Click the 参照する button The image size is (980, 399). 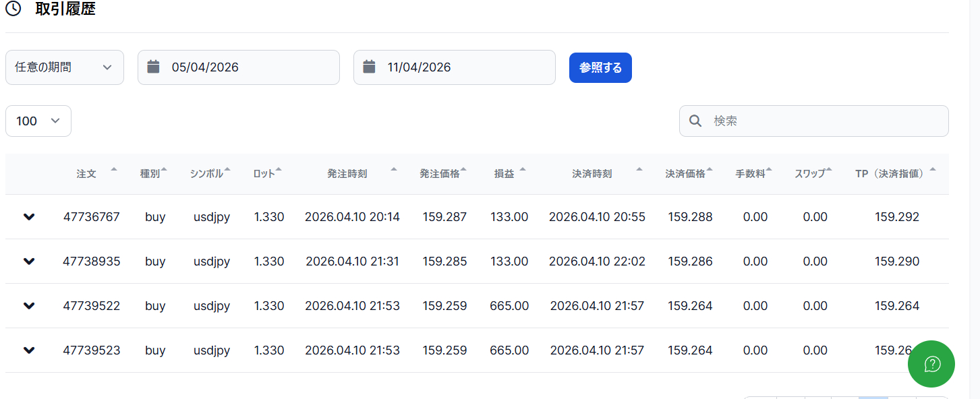(600, 67)
